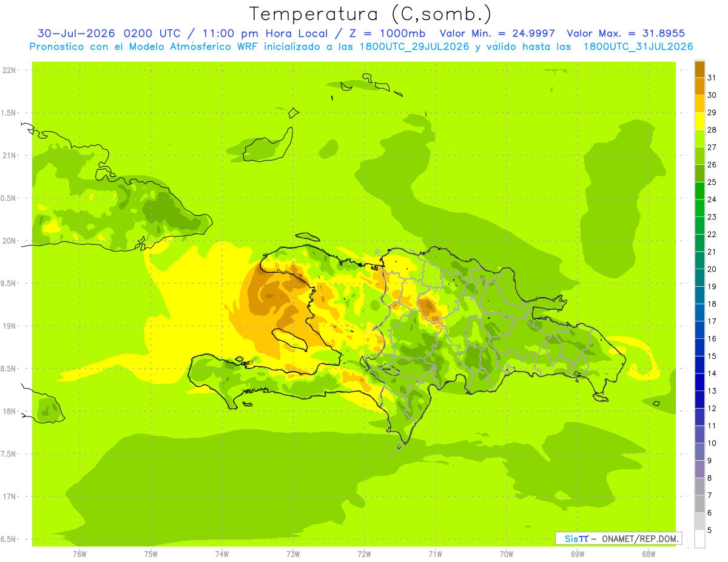The image size is (728, 562).
Task: Click the legend value 31
Action: (712, 78)
